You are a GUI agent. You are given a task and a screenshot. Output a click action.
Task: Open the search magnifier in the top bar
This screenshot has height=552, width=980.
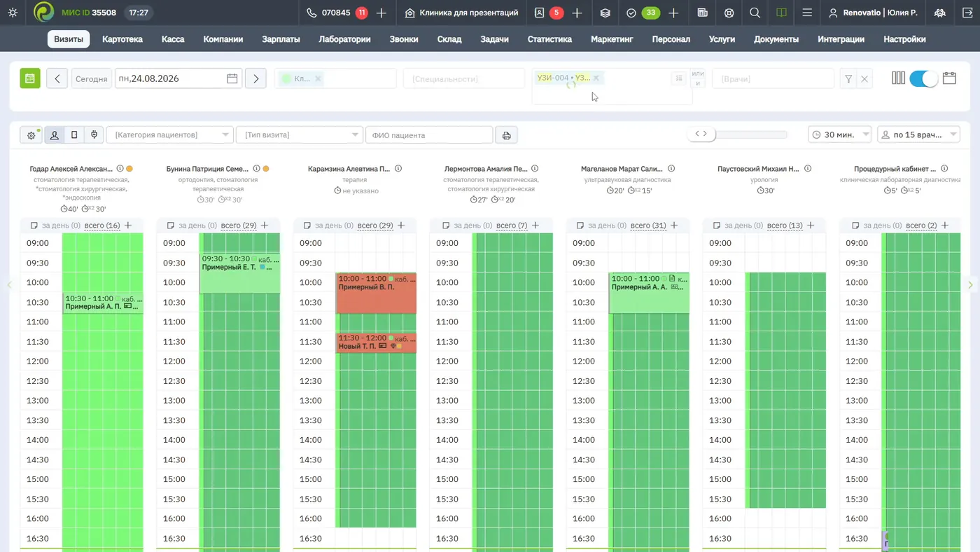pos(755,13)
